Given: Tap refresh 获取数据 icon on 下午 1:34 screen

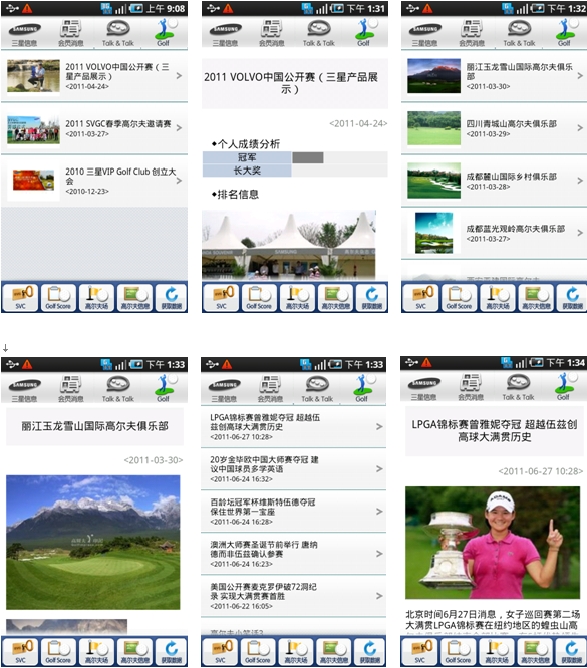Looking at the screenshot, I should point(571,652).
